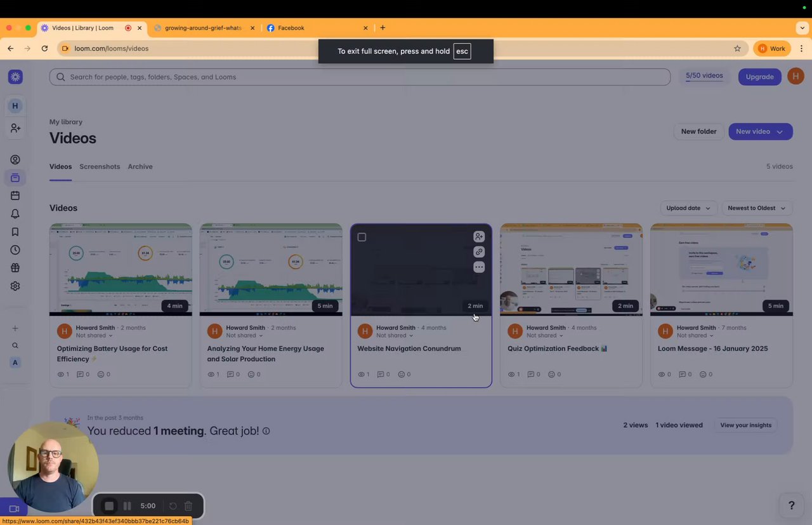Select the library icon in sidebar
812x525 pixels.
(x=15, y=178)
